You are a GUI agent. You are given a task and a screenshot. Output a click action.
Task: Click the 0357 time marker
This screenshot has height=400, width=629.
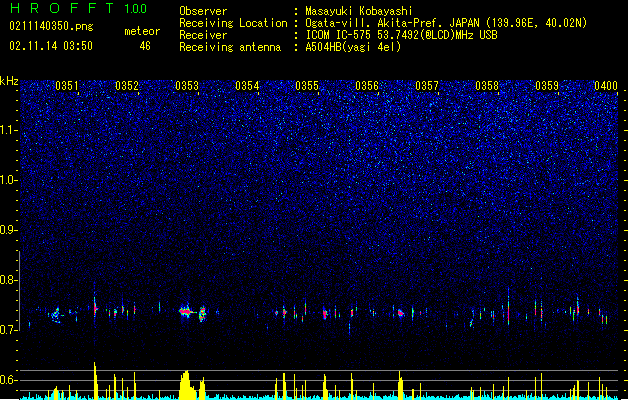(x=427, y=86)
